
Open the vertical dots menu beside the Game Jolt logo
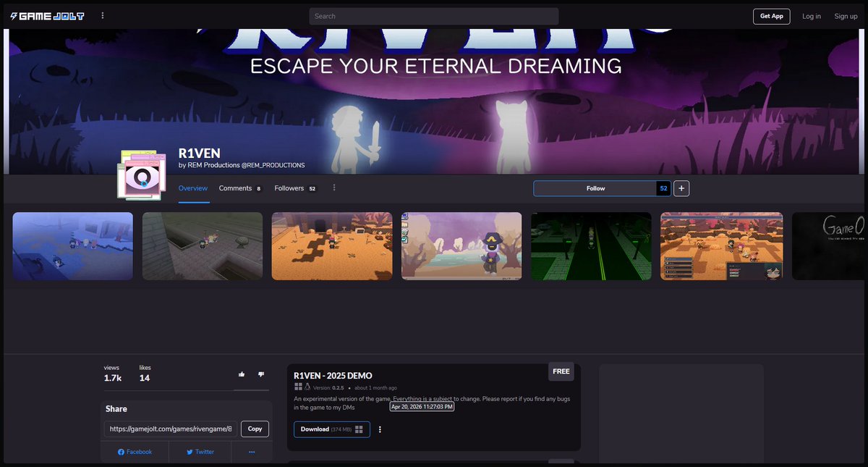point(103,16)
